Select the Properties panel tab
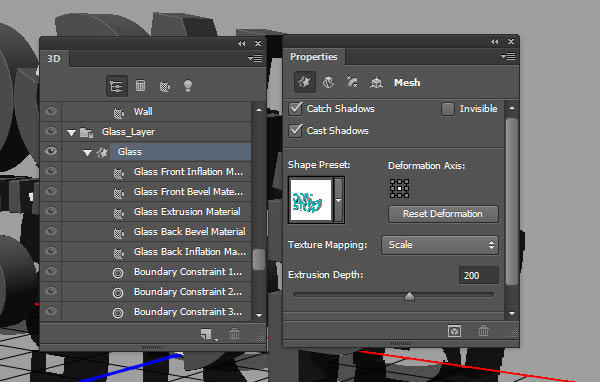The height and width of the screenshot is (382, 600). point(314,57)
